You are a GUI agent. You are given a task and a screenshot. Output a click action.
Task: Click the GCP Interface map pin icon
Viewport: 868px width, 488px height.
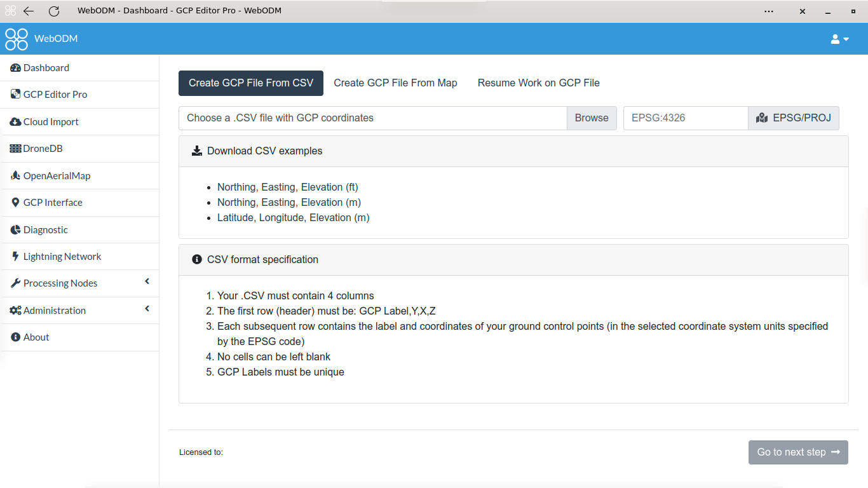16,203
